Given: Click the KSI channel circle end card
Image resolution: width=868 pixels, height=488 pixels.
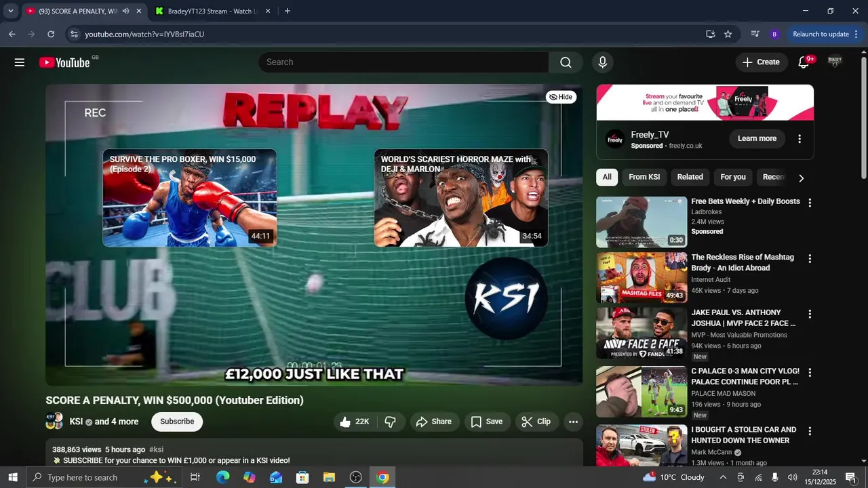Looking at the screenshot, I should [x=506, y=298].
